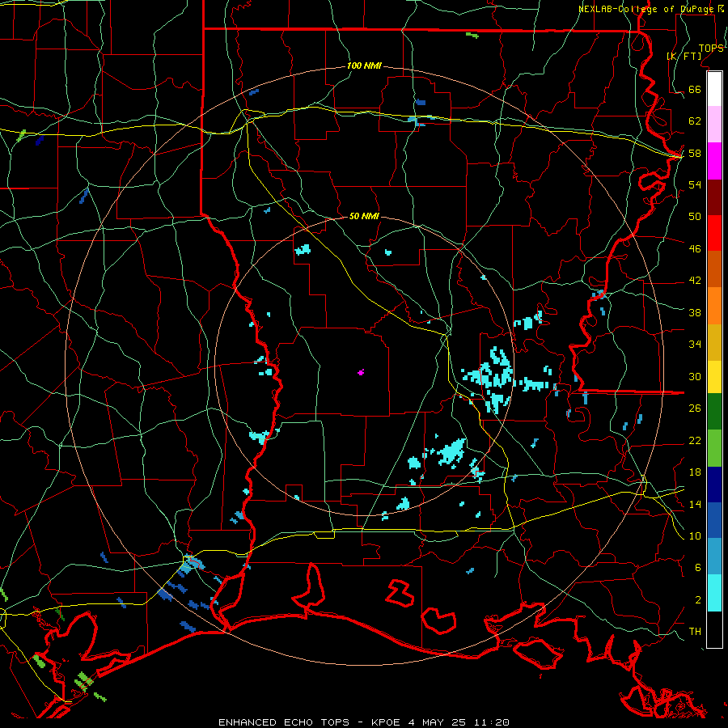Click the '66' legend height label
This screenshot has width=728, height=728.
click(695, 89)
